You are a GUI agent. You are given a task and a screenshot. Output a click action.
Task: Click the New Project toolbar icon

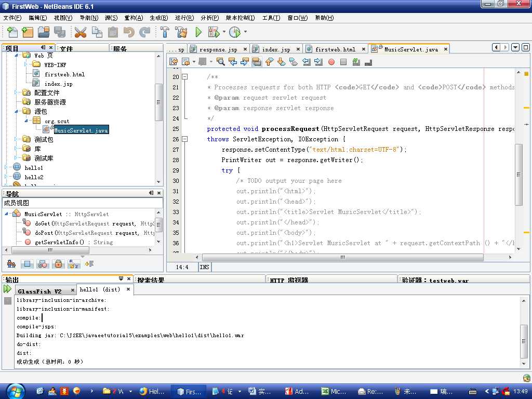pyautogui.click(x=28, y=32)
